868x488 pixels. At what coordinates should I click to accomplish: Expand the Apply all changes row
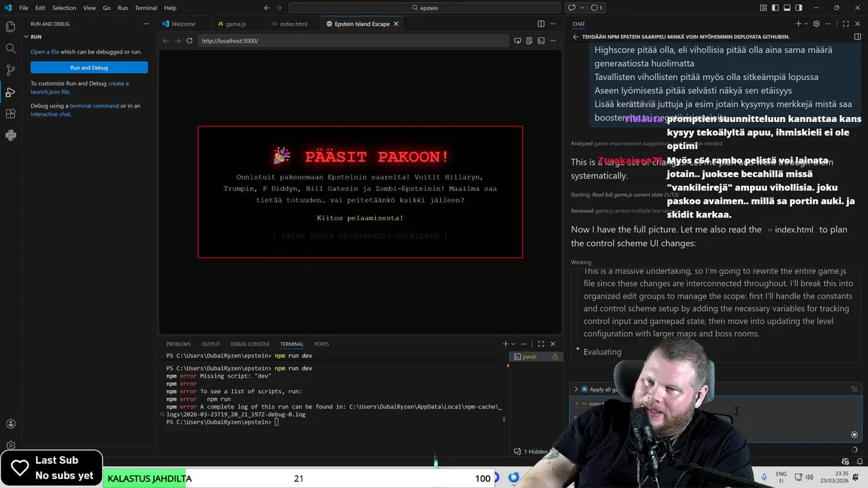[x=576, y=389]
